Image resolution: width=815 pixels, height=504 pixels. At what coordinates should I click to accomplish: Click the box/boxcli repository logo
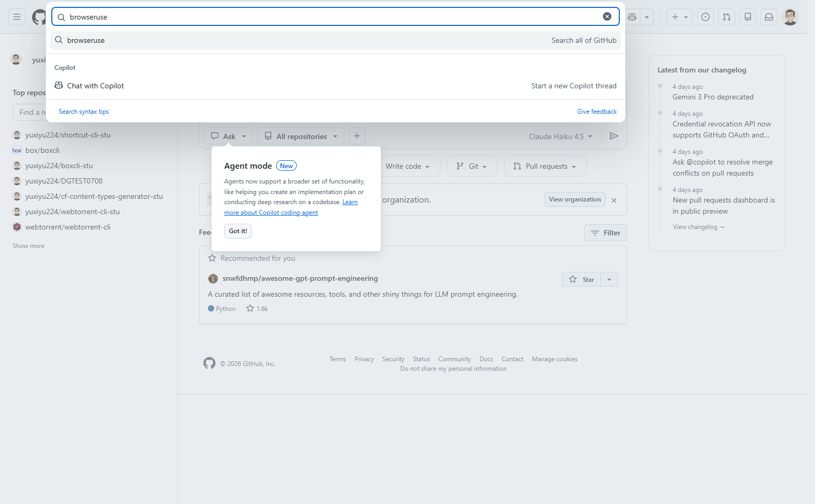[17, 150]
